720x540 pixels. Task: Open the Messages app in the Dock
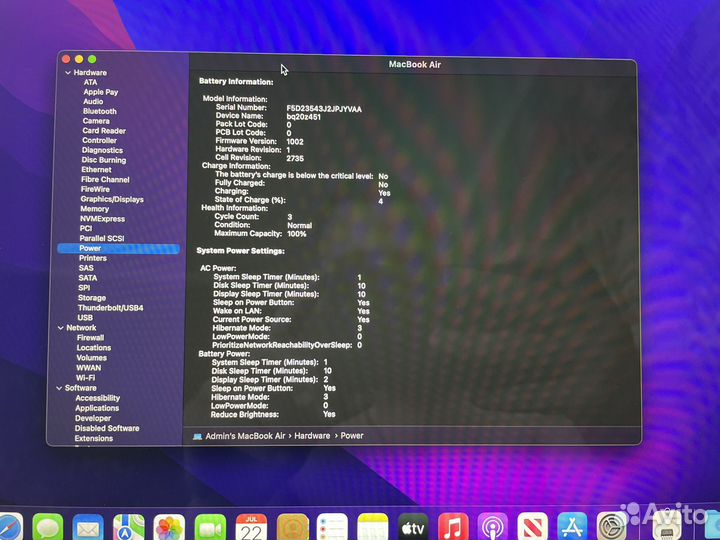tap(48, 528)
